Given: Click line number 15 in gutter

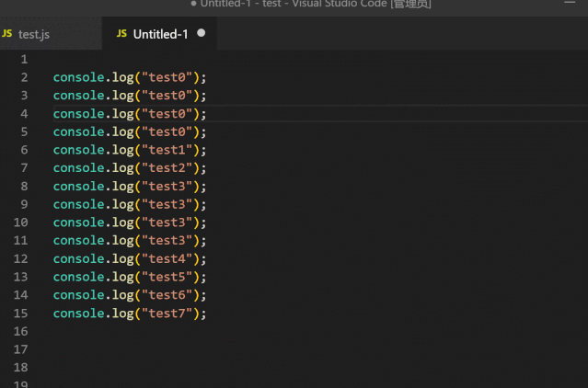Looking at the screenshot, I should click(x=20, y=314).
